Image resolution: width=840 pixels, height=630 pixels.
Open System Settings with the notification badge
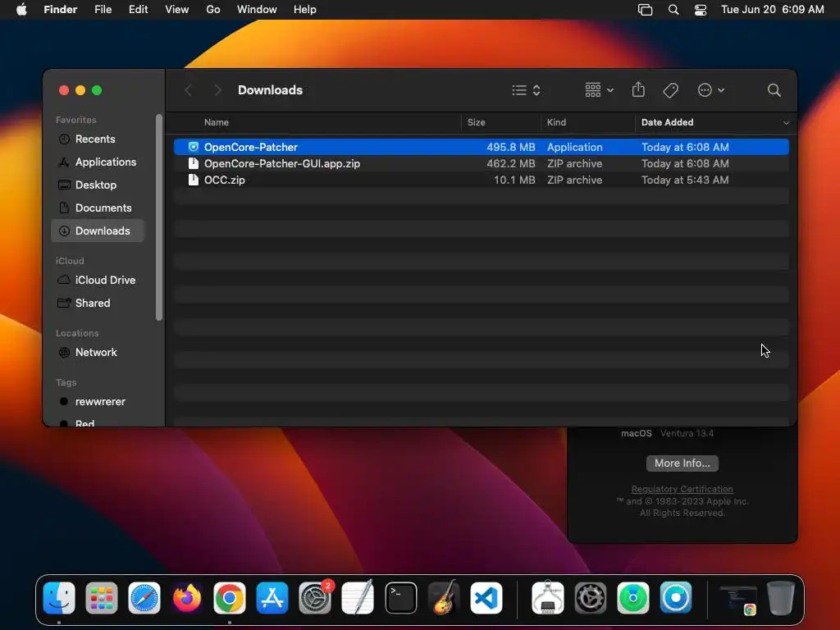point(315,598)
